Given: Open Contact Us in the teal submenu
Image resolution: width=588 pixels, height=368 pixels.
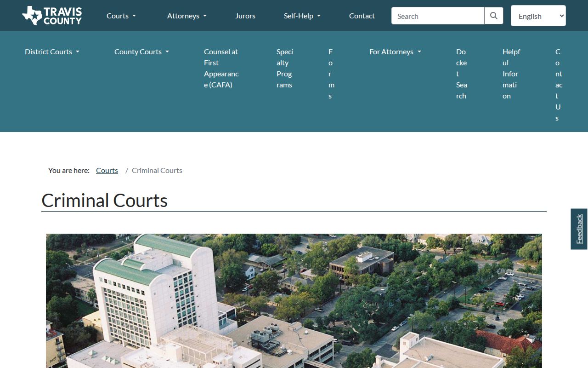Looking at the screenshot, I should (558, 85).
